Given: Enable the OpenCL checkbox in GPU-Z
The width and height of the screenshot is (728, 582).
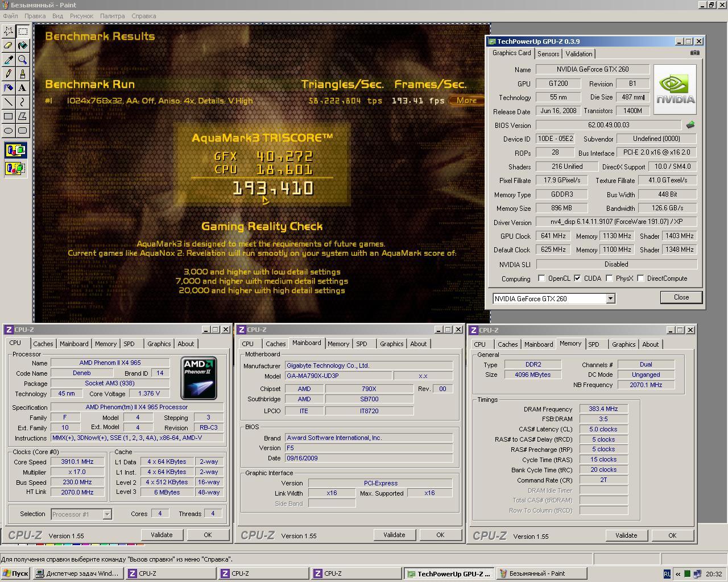Looking at the screenshot, I should pos(541,278).
